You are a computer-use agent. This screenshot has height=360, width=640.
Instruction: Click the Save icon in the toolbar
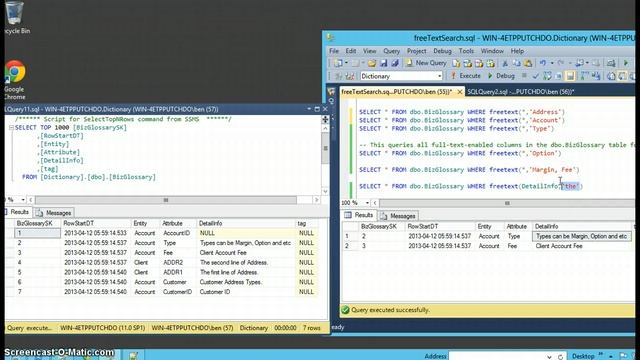[383, 63]
